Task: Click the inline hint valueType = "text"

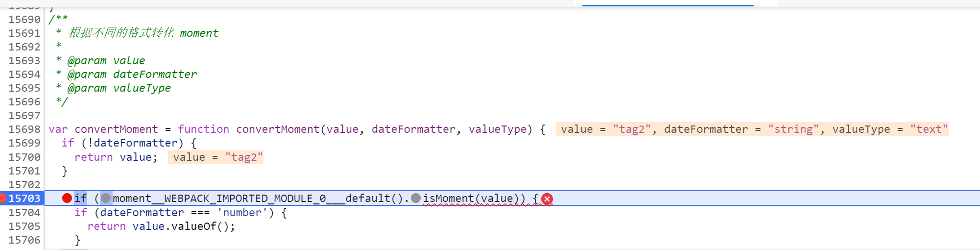Action: [x=890, y=129]
